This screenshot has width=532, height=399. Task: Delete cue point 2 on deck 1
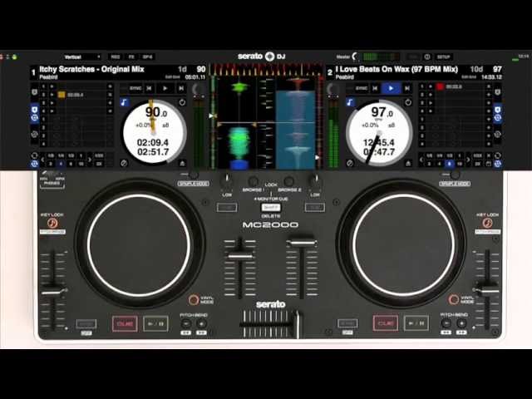coord(110,95)
